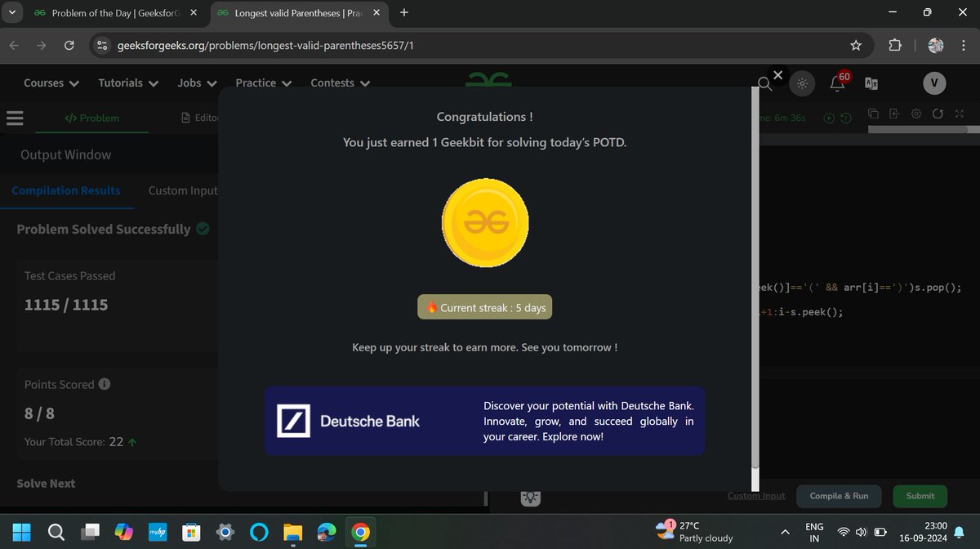Open the Windows Start menu
The image size is (980, 549).
21,532
